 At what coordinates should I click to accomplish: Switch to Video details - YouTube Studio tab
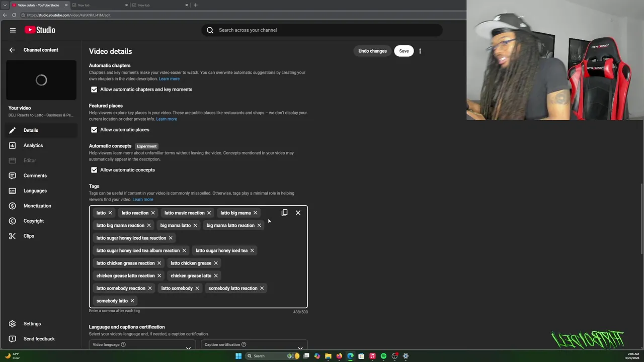pos(39,5)
